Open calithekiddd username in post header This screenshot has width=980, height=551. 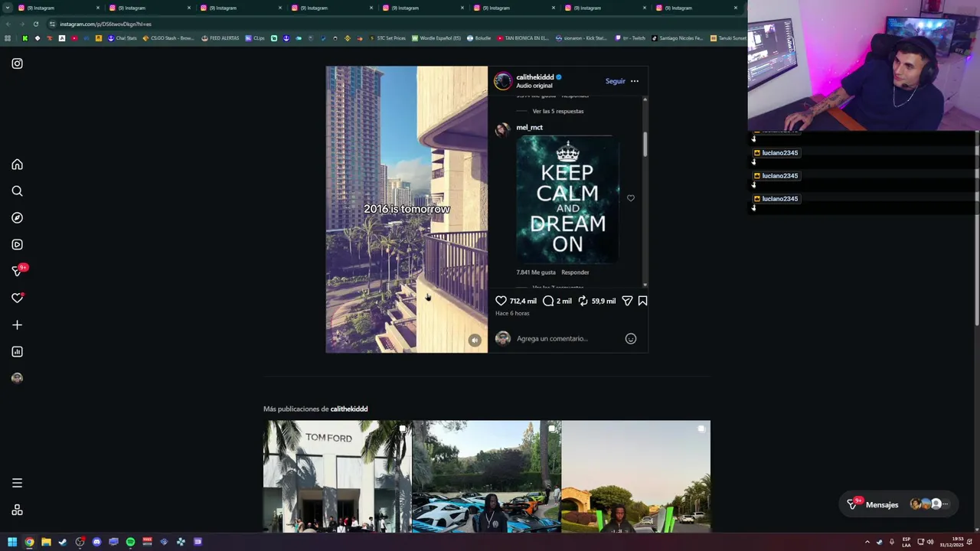click(x=534, y=77)
